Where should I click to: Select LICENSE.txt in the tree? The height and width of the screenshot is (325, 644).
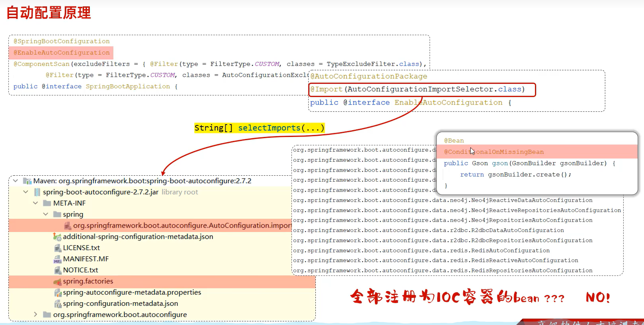click(81, 248)
